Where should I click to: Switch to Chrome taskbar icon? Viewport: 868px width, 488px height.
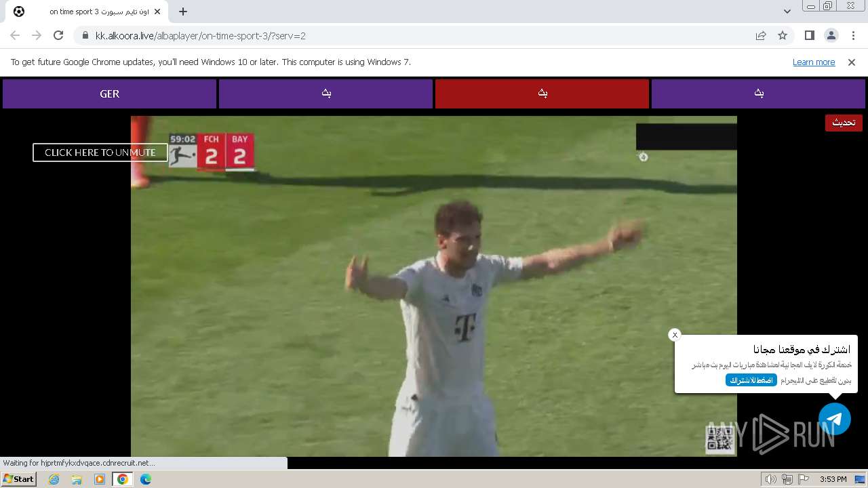tap(123, 479)
